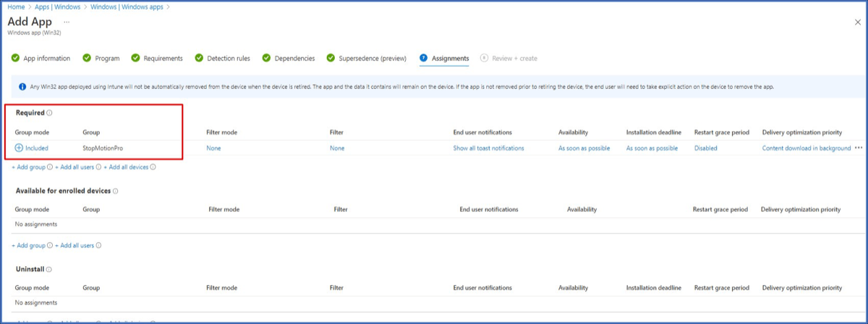Select the Review + create step

(x=514, y=59)
